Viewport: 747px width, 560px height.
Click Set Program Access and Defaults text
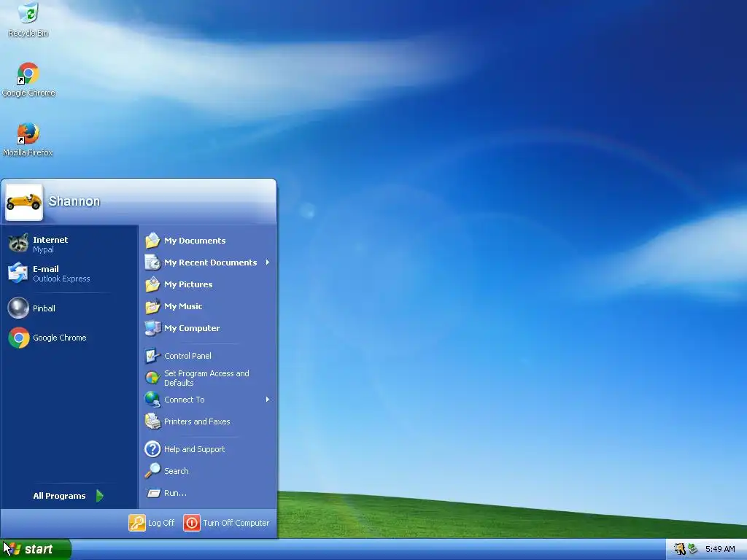point(206,378)
